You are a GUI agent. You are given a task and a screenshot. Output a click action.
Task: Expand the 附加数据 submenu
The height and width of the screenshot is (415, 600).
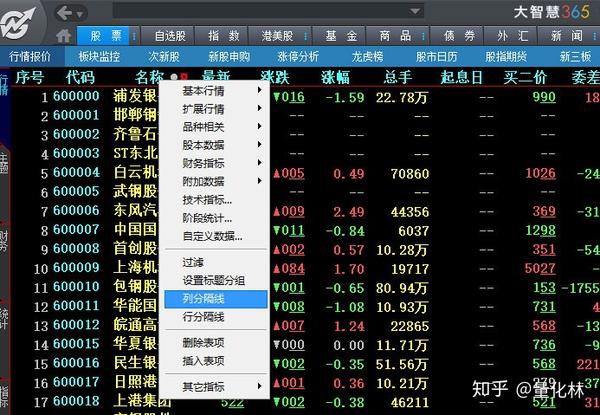pyautogui.click(x=216, y=181)
